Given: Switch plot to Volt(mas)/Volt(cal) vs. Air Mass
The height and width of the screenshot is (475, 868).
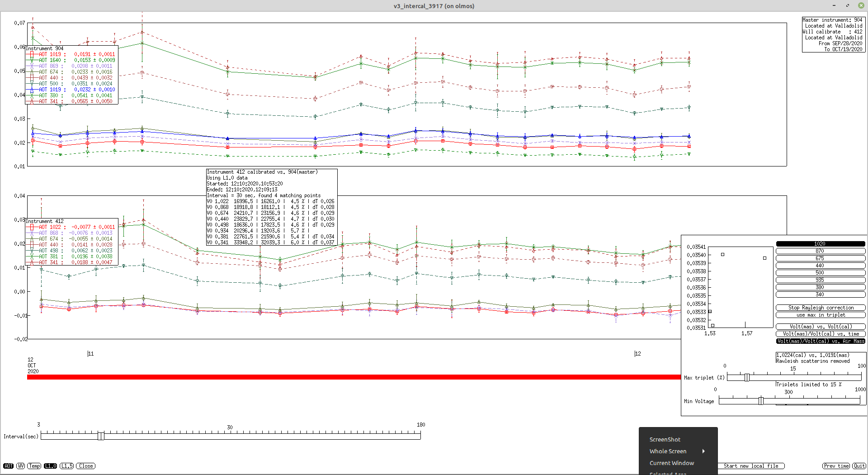Looking at the screenshot, I should tap(821, 341).
